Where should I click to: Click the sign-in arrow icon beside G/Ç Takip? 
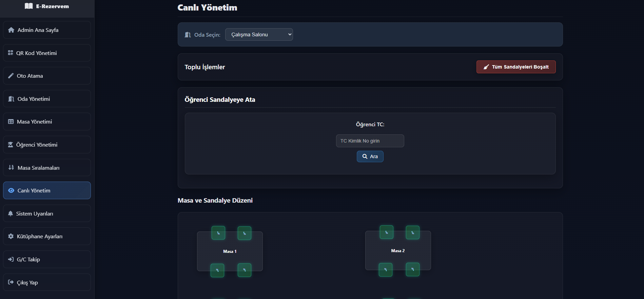[x=11, y=259]
